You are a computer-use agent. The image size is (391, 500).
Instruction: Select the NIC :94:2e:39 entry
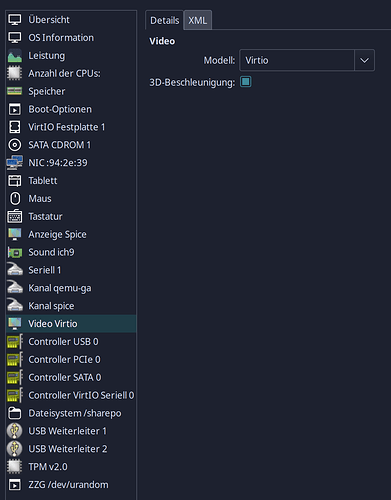pyautogui.click(x=71, y=163)
